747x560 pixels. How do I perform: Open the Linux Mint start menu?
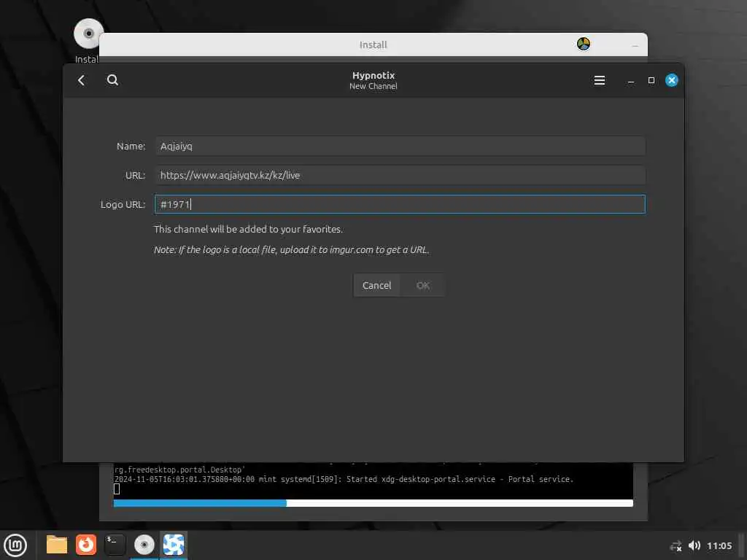click(x=15, y=545)
